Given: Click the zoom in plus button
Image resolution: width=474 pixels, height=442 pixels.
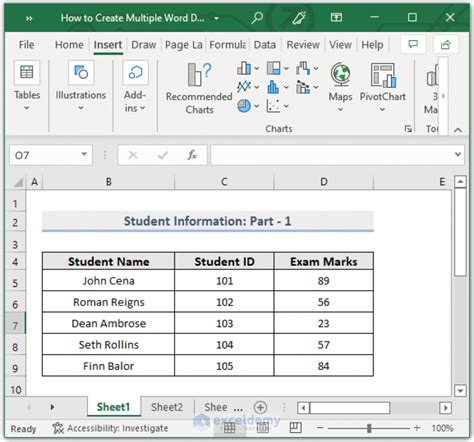Looking at the screenshot, I should coord(417,428).
